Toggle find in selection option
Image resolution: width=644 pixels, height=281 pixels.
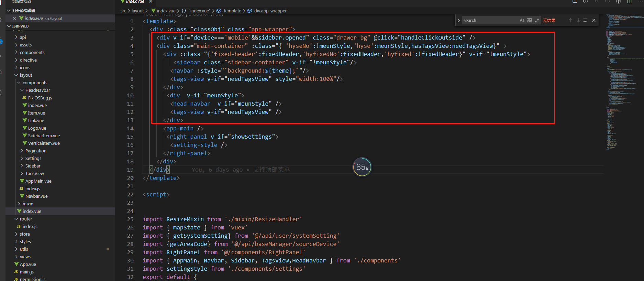(586, 20)
